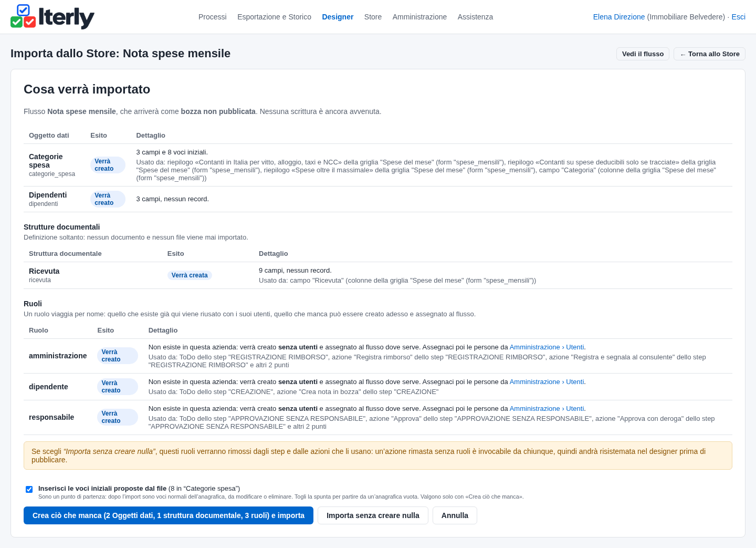Uncheck Inserisci le voci iniziali checkbox

point(29,489)
